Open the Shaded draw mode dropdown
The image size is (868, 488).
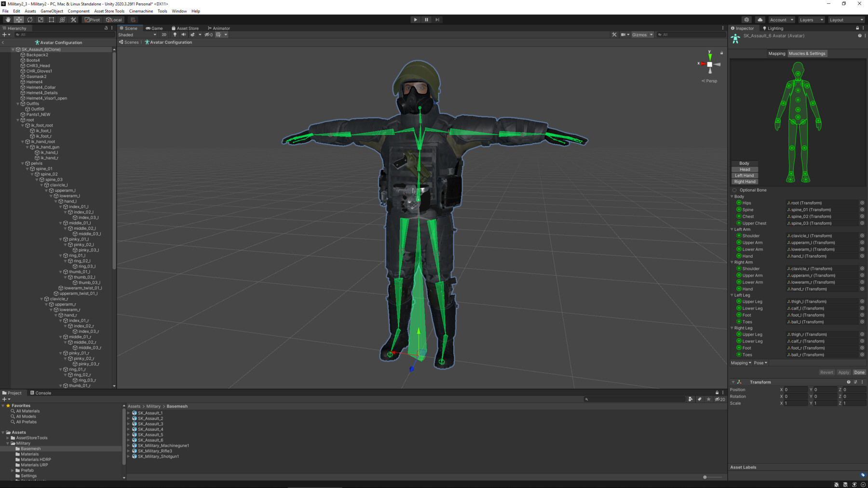tap(137, 35)
